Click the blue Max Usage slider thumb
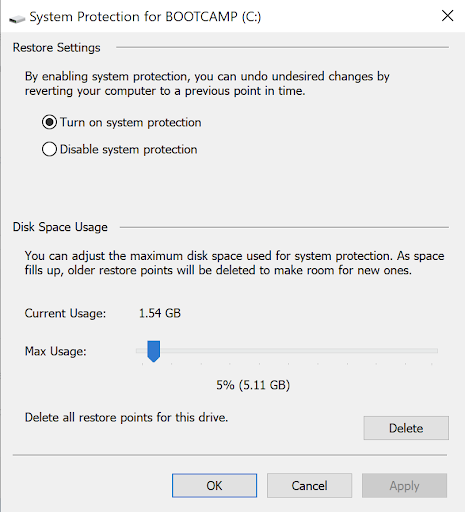465x512 pixels. coord(154,351)
